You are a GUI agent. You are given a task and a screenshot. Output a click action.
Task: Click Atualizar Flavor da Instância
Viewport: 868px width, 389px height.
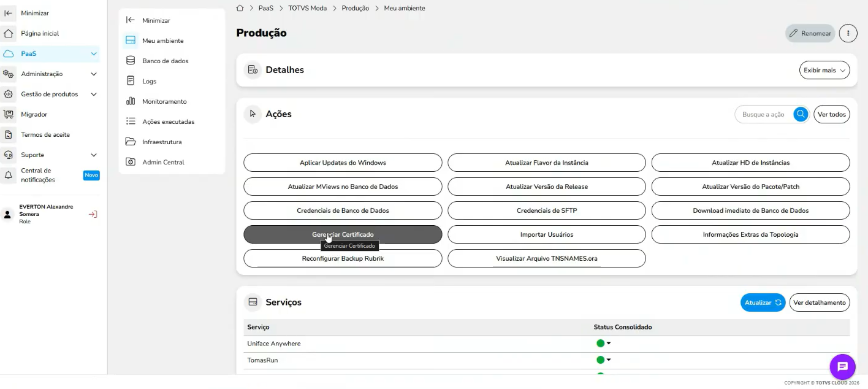(547, 163)
